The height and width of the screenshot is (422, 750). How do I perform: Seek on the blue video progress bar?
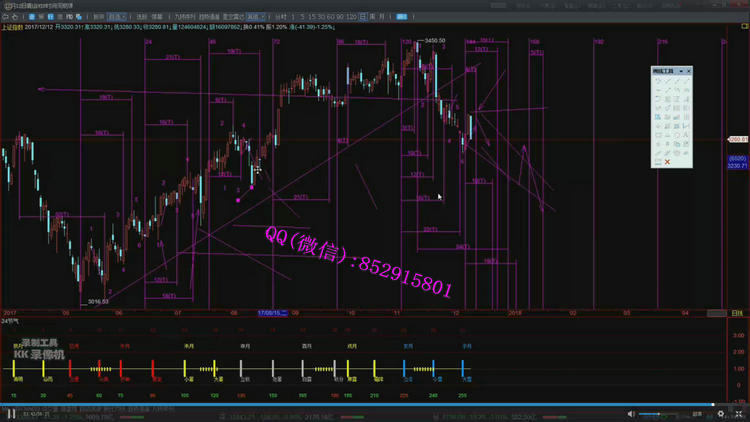300,405
